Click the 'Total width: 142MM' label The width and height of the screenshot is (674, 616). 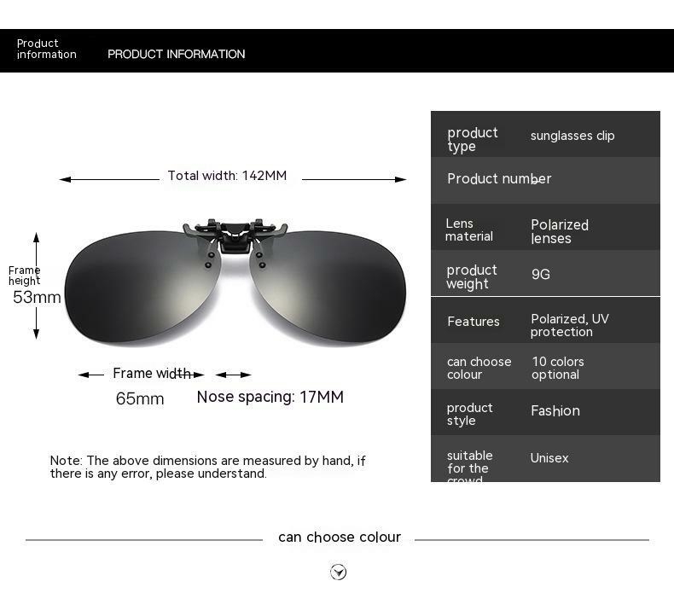(227, 176)
